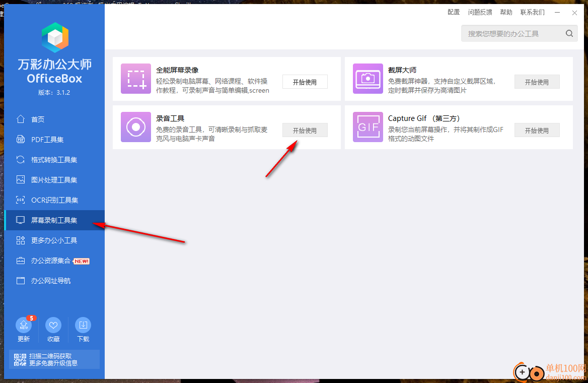Click the 录音工具 record circle icon
Image resolution: width=588 pixels, height=383 pixels.
point(136,127)
